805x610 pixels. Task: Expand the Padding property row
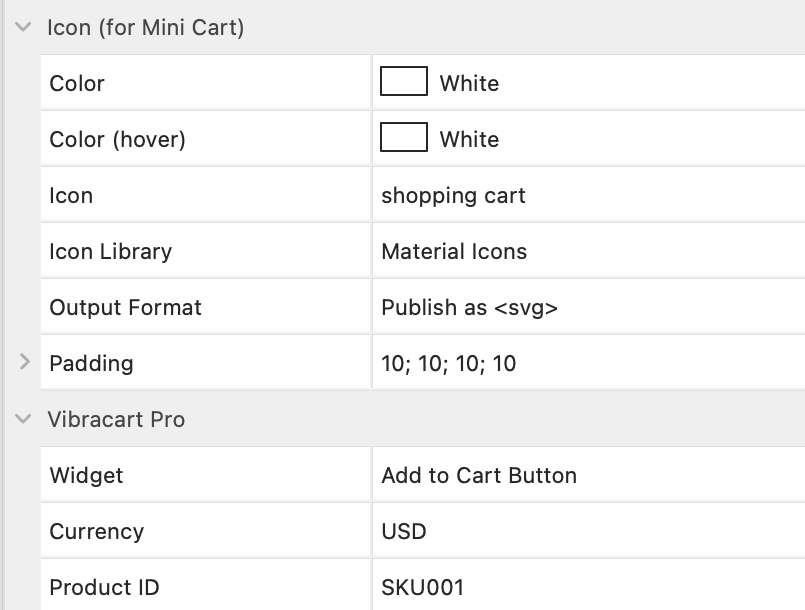[22, 363]
